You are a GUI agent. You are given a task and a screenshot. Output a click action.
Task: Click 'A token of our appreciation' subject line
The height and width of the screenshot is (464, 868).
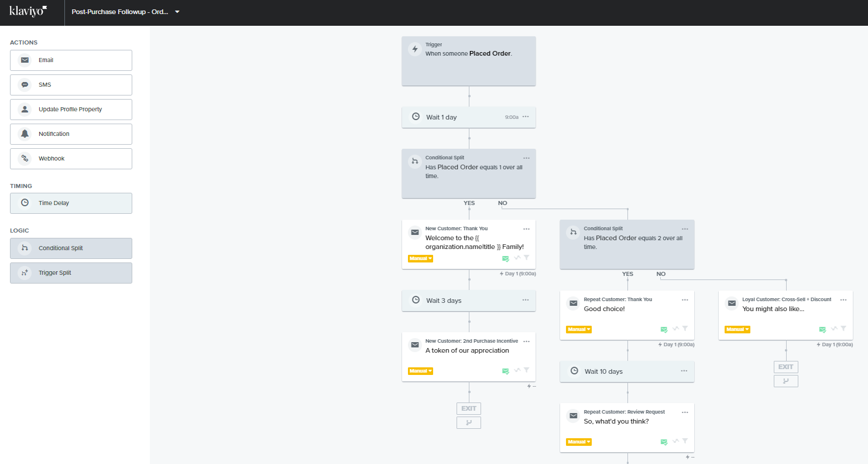point(467,350)
